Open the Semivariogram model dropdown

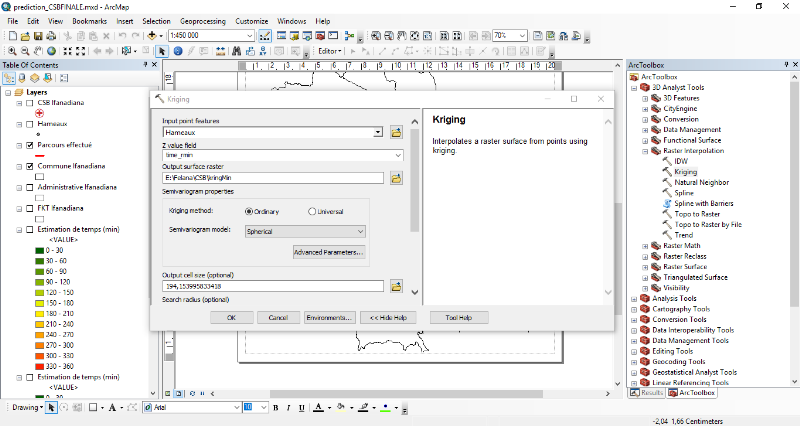click(x=360, y=231)
